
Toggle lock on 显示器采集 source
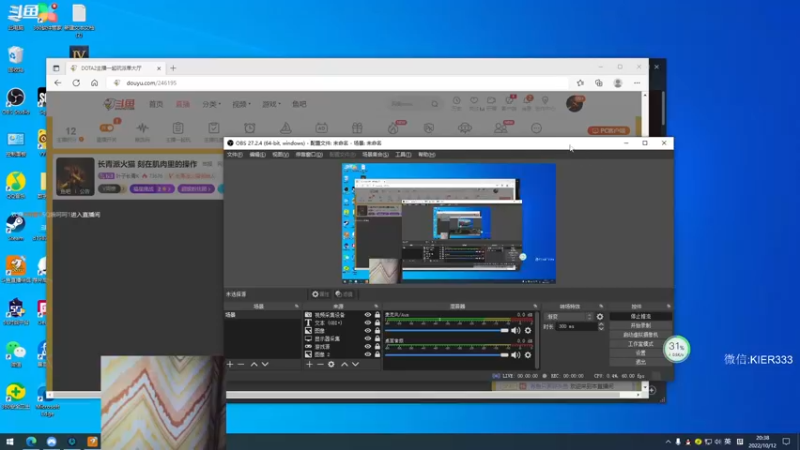(x=377, y=338)
